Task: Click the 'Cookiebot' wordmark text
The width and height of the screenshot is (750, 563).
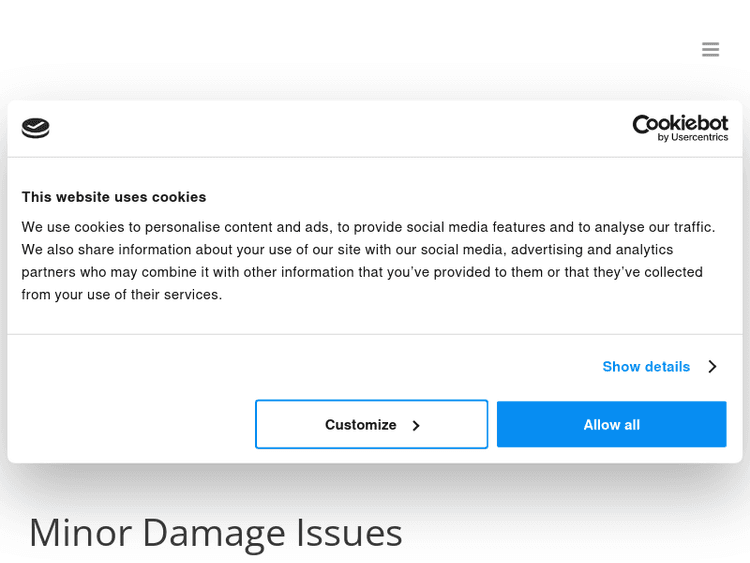Action: [x=680, y=123]
